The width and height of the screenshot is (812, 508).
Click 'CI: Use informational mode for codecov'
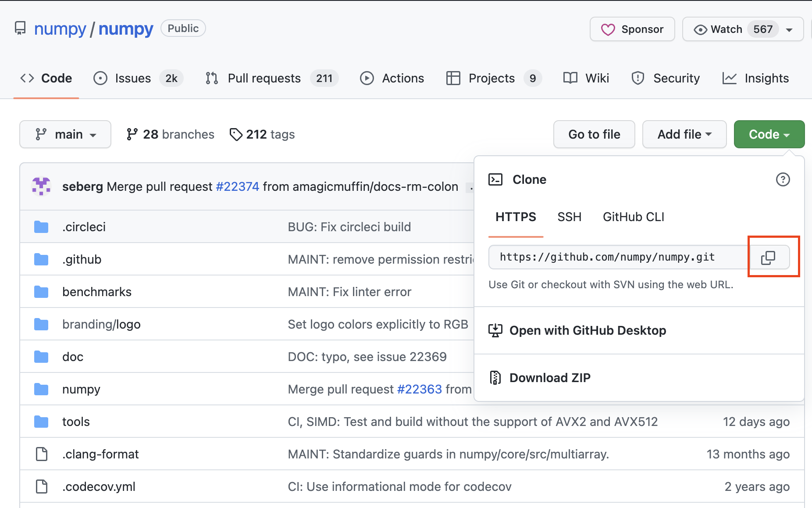pos(399,487)
